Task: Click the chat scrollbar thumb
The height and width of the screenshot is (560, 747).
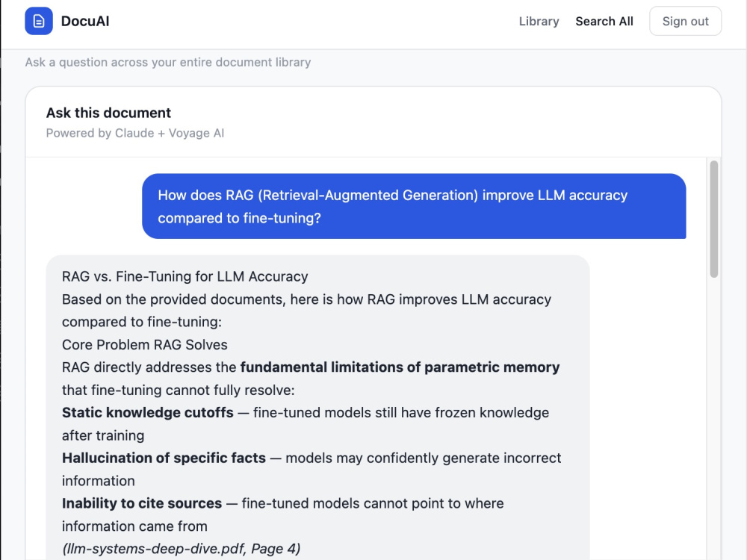Action: coord(713,219)
